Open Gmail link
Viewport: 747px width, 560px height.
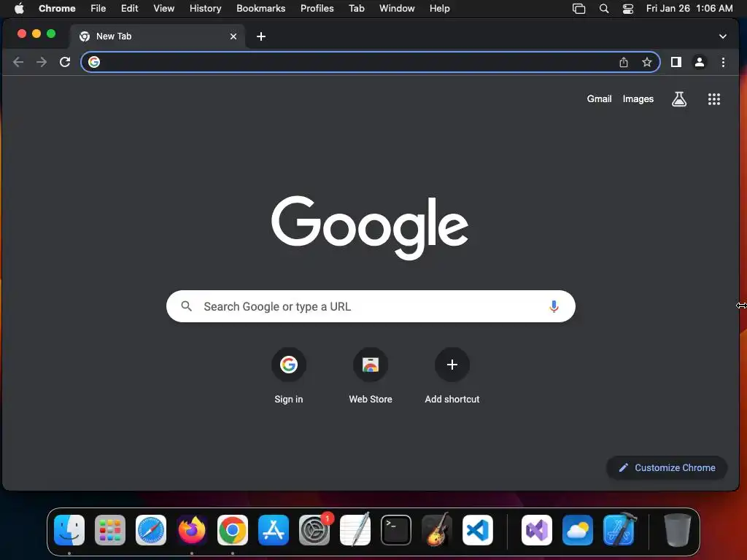[x=599, y=99]
